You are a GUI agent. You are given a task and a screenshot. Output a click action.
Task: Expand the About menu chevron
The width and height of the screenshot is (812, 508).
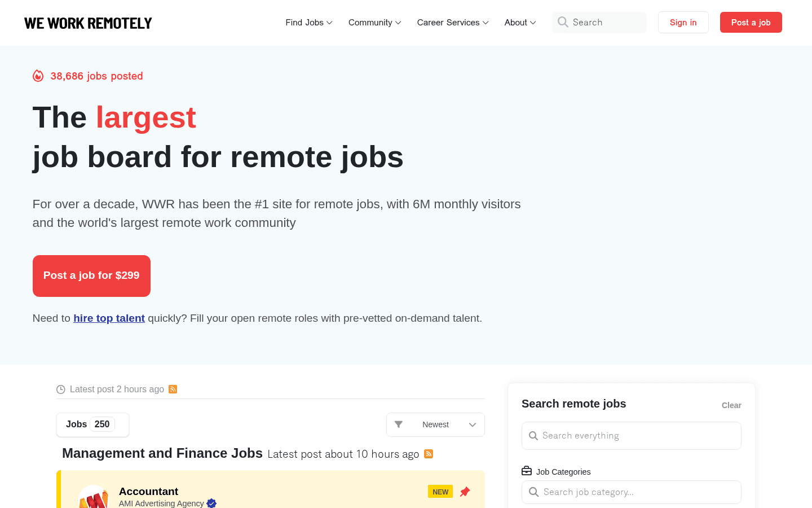click(532, 23)
